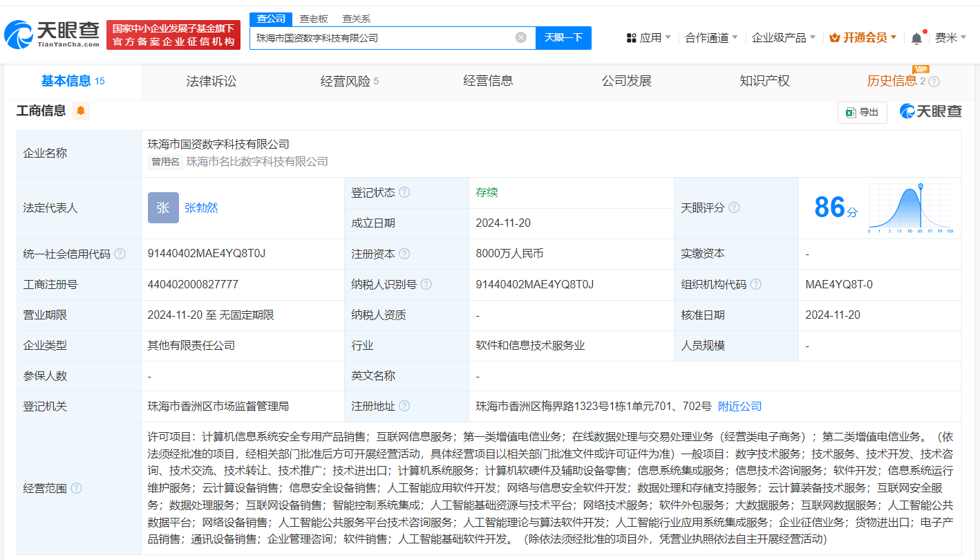Open the 应用 dropdown menu
Screen dimensions: 980x560
[x=648, y=38]
